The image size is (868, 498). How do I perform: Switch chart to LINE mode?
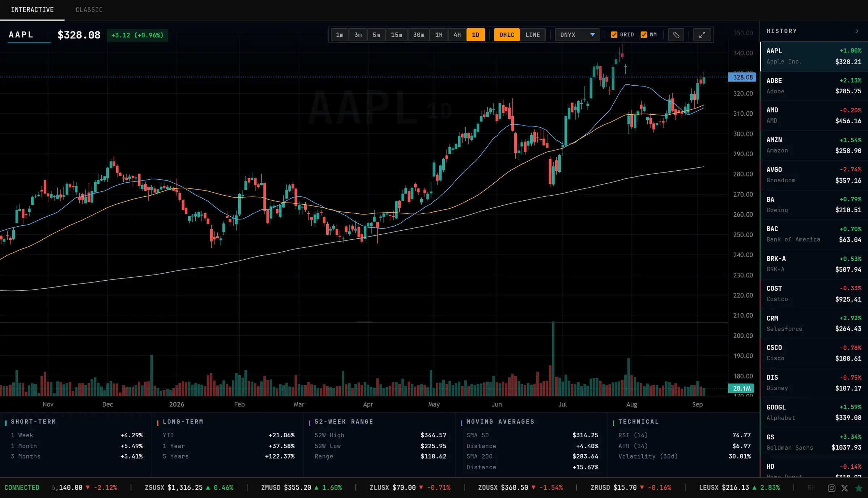(533, 35)
